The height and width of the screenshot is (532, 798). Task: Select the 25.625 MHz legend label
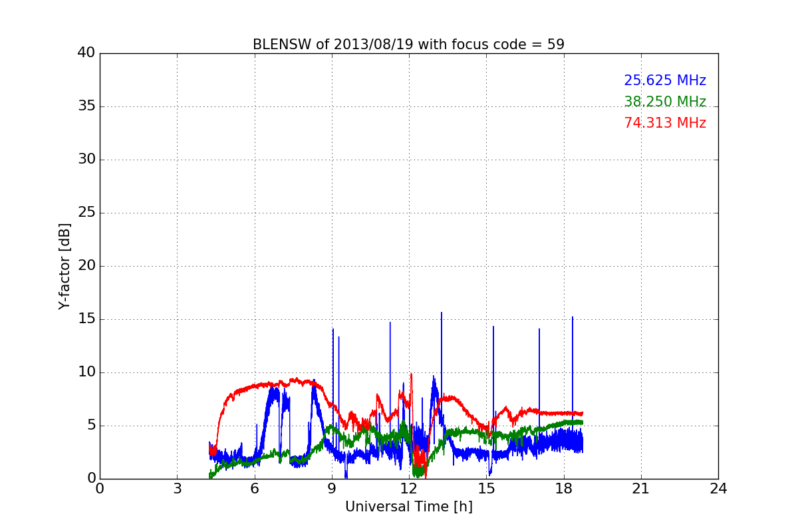pyautogui.click(x=665, y=80)
